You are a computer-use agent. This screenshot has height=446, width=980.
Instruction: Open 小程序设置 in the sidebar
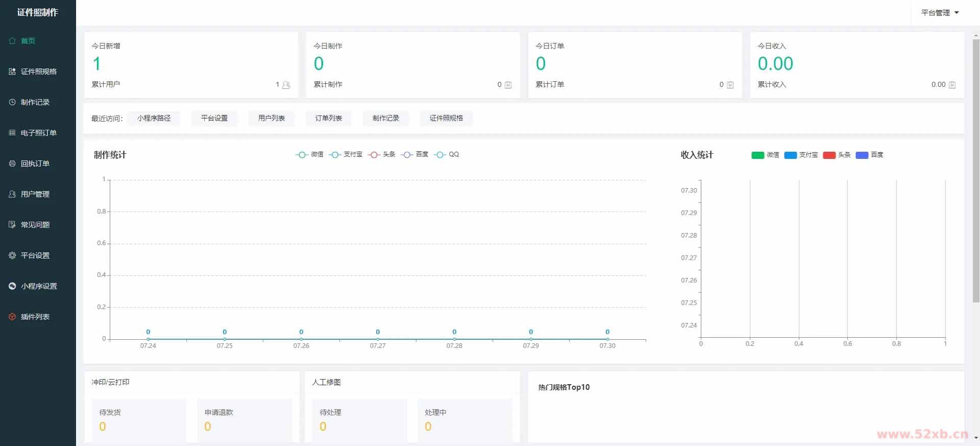pyautogui.click(x=38, y=286)
